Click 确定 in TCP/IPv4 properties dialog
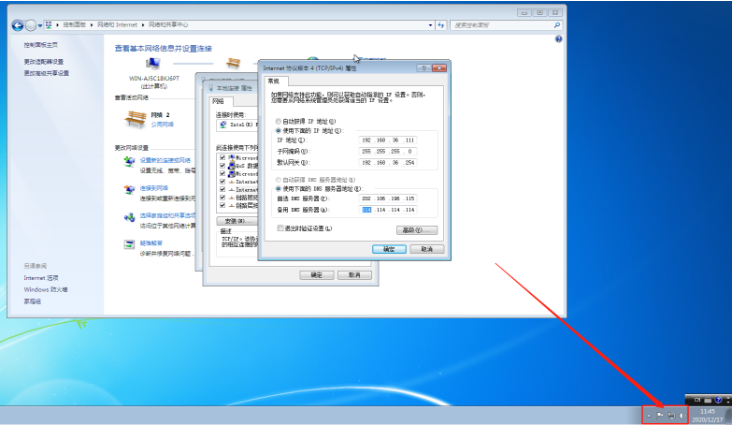Viewport: 735px width, 428px height. click(x=389, y=249)
